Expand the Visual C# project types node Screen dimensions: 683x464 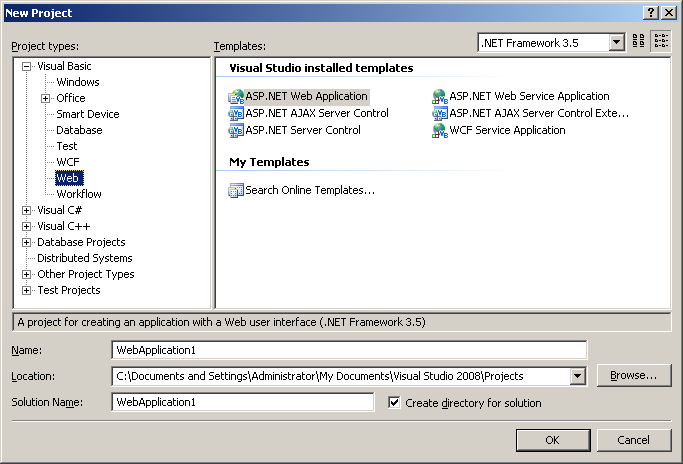(x=27, y=211)
